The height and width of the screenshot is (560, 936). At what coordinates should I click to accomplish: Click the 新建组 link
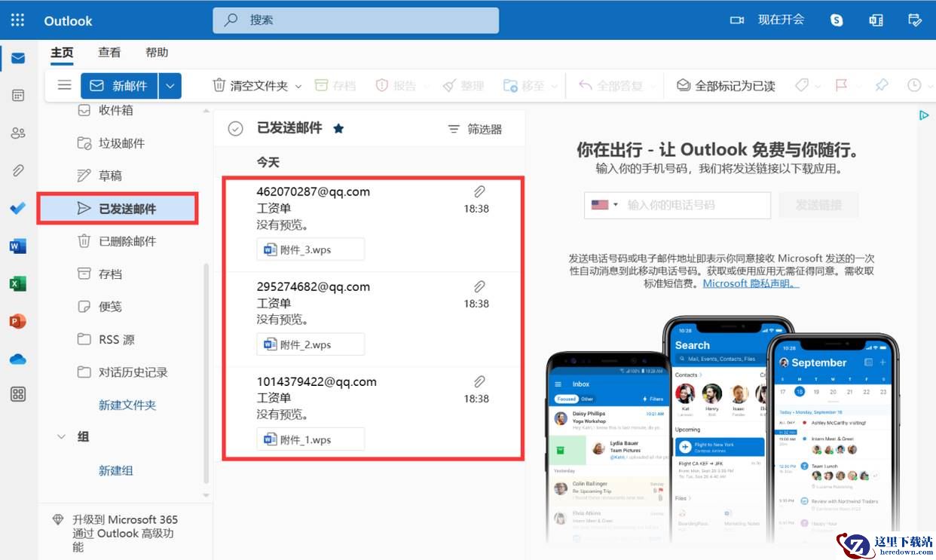point(116,470)
